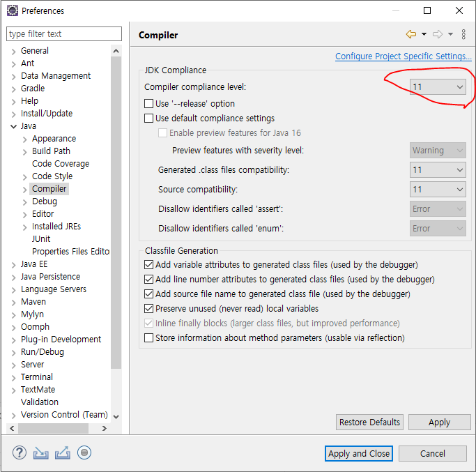Expand the Compiler tree node arrow
Viewport: 476px width, 472px height.
click(25, 190)
